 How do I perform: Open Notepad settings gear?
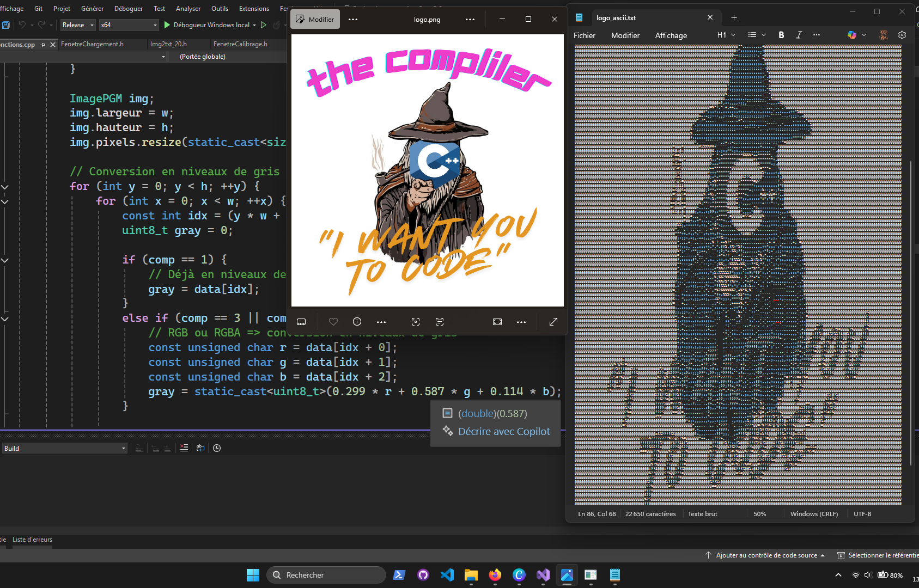click(902, 35)
